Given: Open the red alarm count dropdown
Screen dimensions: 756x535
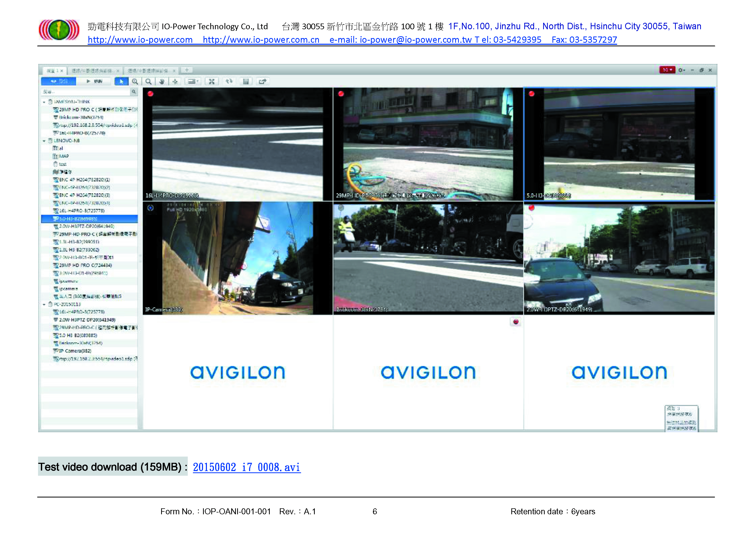Looking at the screenshot, I should [x=667, y=70].
